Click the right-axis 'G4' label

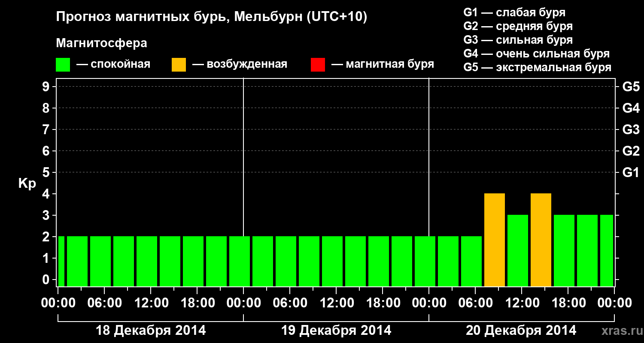click(x=631, y=108)
